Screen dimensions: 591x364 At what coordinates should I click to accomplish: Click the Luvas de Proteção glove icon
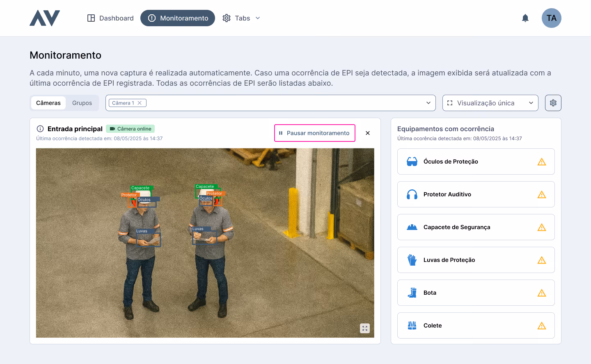(412, 260)
